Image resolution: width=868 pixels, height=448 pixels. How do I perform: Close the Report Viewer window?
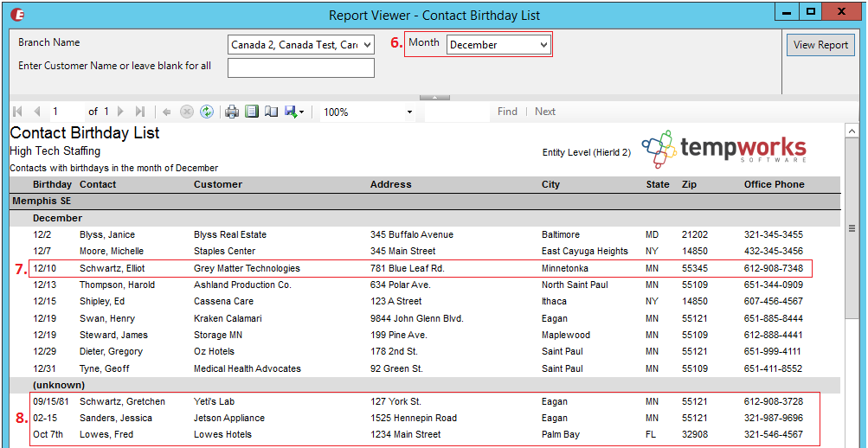click(x=841, y=11)
